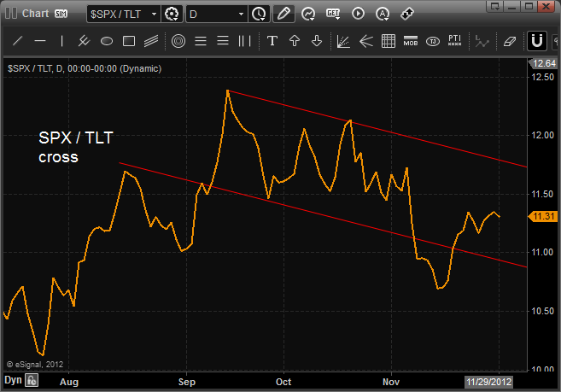
Task: Click the SPX / TLT cross annotation
Action: [76, 147]
